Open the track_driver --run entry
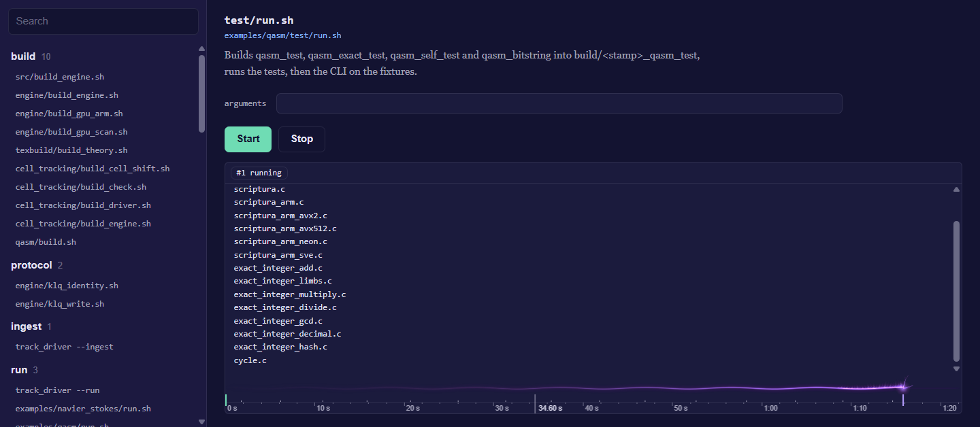Image resolution: width=980 pixels, height=427 pixels. coord(57,390)
